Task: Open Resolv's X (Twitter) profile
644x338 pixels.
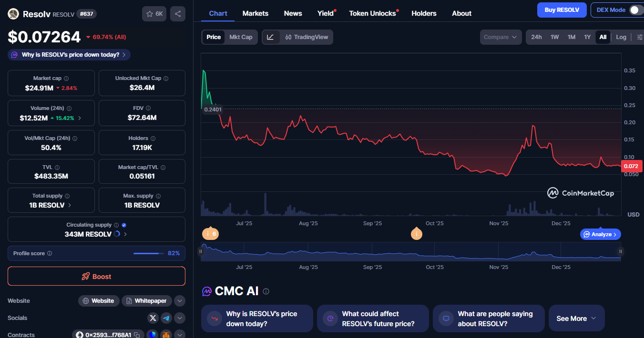Action: 153,318
